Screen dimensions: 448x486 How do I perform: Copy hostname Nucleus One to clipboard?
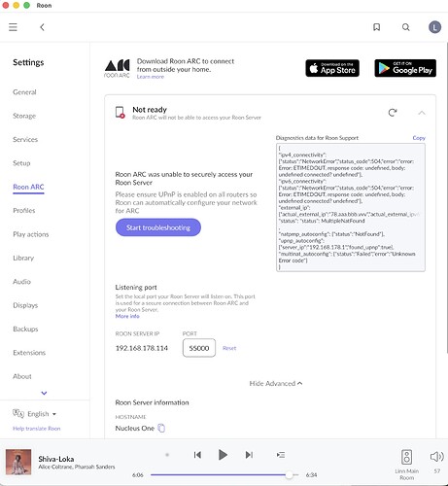click(161, 428)
